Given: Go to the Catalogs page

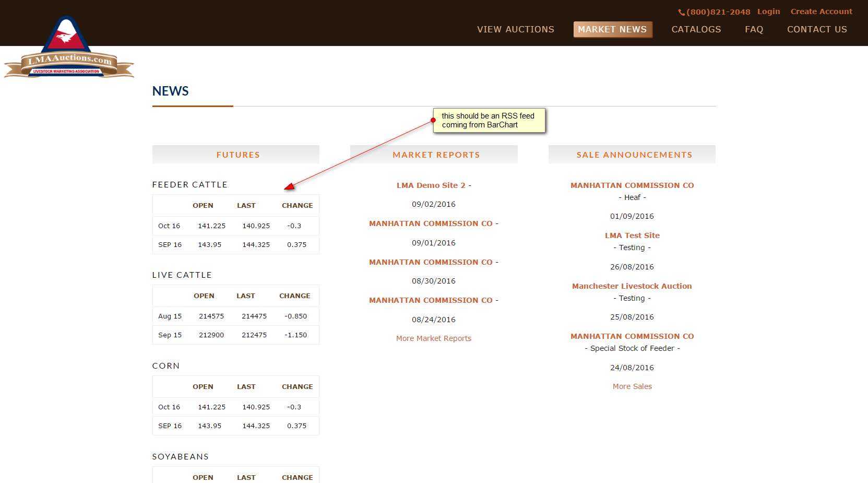Looking at the screenshot, I should point(696,29).
